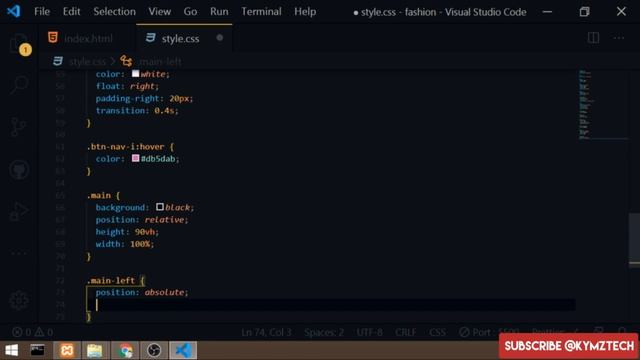Open the Go menu
Viewport: 640px width, 360px height.
point(190,11)
